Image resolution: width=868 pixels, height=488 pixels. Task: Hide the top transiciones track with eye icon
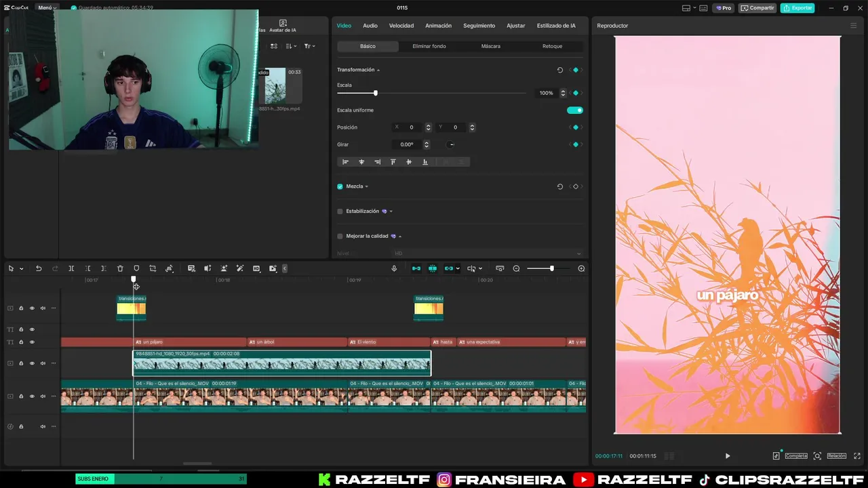click(32, 308)
